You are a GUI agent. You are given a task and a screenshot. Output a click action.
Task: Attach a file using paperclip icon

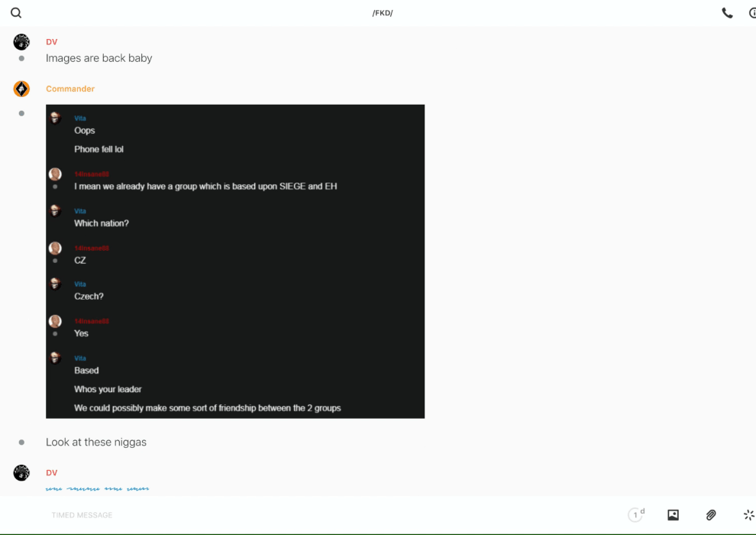[x=711, y=515]
